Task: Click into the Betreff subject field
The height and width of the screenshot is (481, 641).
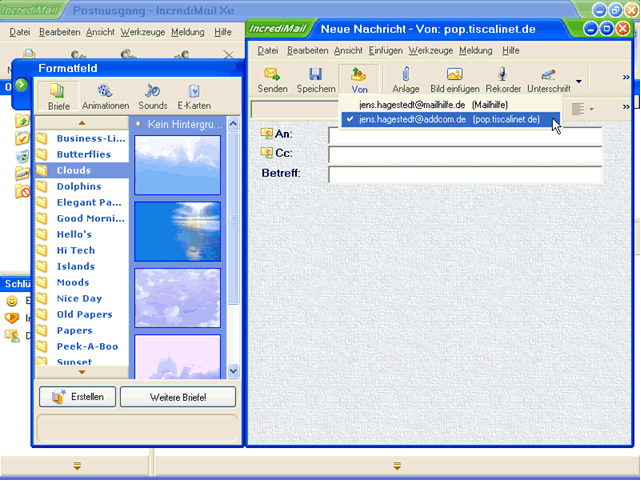Action: 465,174
